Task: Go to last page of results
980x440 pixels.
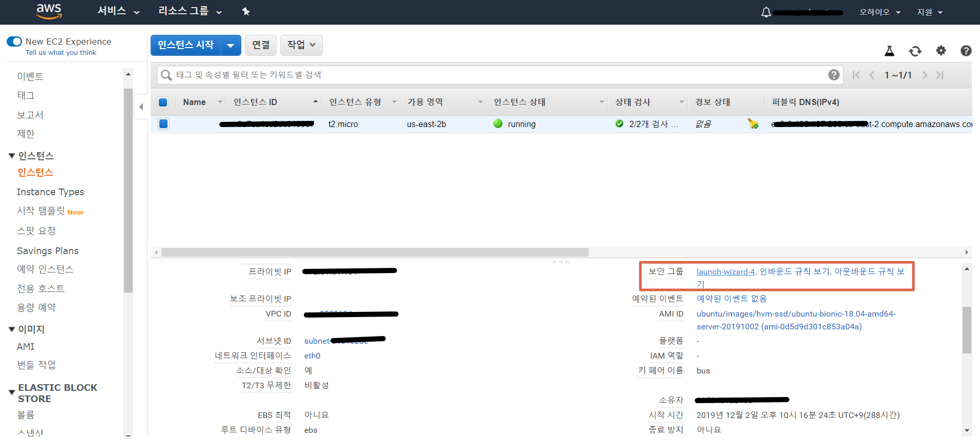Action: (940, 75)
